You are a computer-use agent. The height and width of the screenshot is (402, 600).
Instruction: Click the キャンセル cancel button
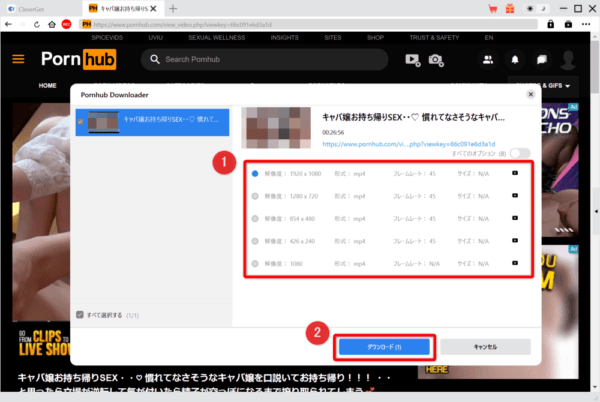pos(485,347)
